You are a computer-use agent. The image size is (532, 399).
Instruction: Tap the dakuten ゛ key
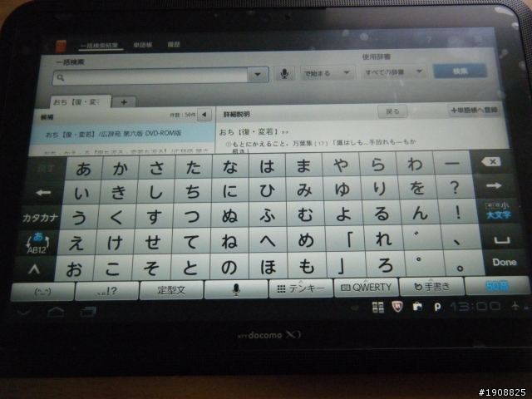click(x=422, y=239)
